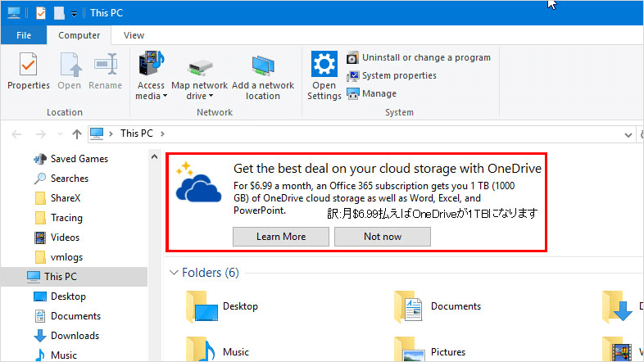Select Documents in the navigation pane
The image size is (644, 362).
point(74,316)
